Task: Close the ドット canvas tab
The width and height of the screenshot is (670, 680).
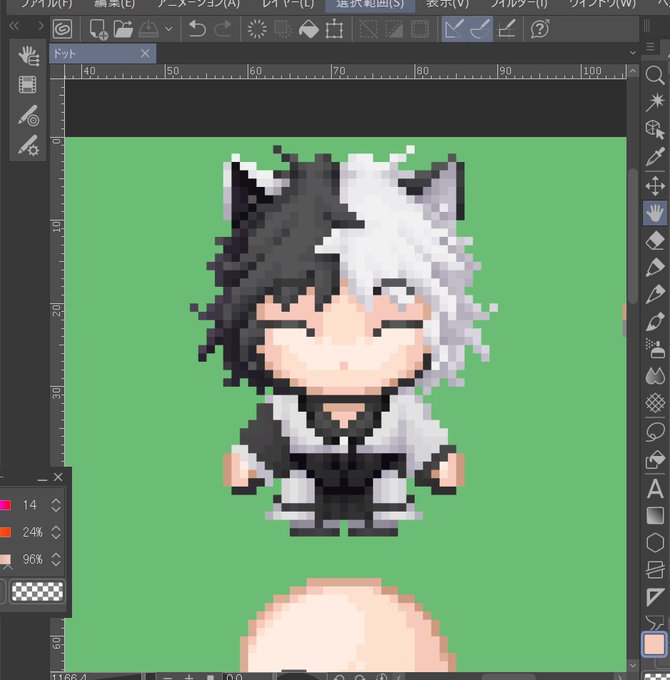Action: 145,54
